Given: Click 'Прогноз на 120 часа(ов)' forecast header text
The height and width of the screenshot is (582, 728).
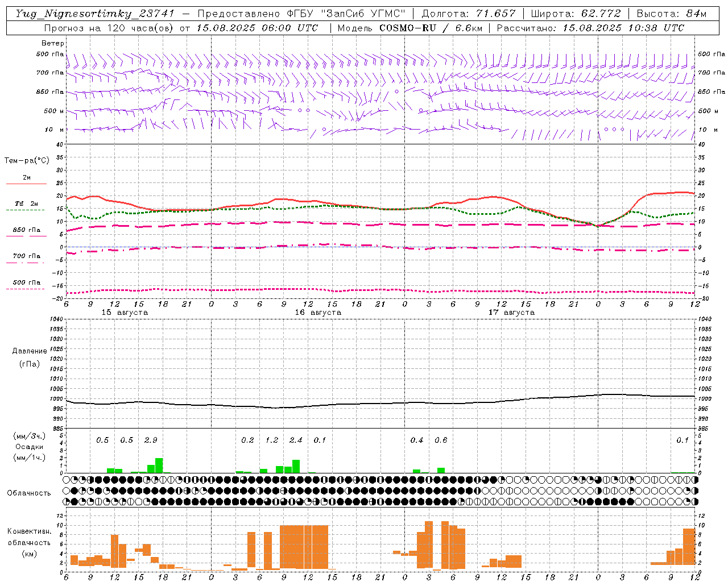Looking at the screenshot, I should [110, 28].
